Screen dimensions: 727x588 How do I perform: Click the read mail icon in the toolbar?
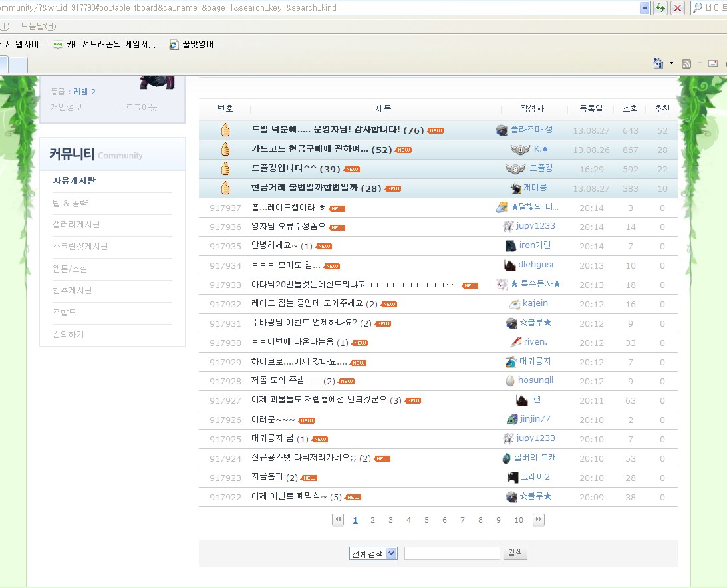click(713, 63)
